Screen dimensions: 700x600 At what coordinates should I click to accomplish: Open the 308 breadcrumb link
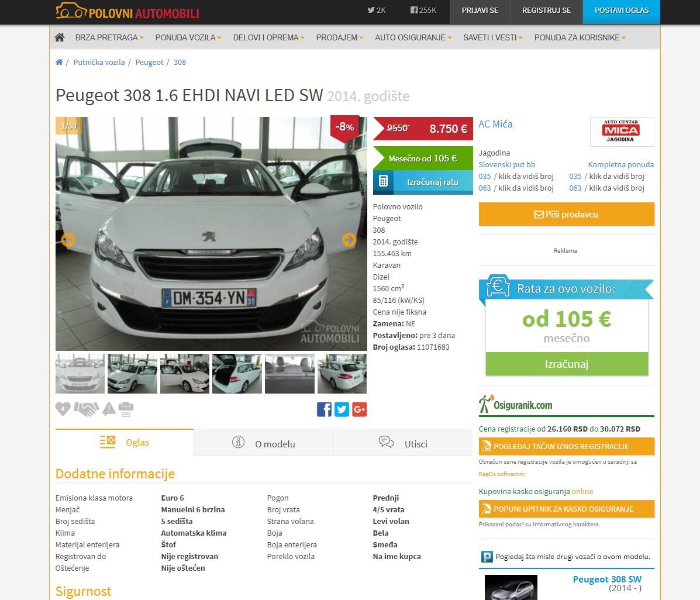click(180, 62)
